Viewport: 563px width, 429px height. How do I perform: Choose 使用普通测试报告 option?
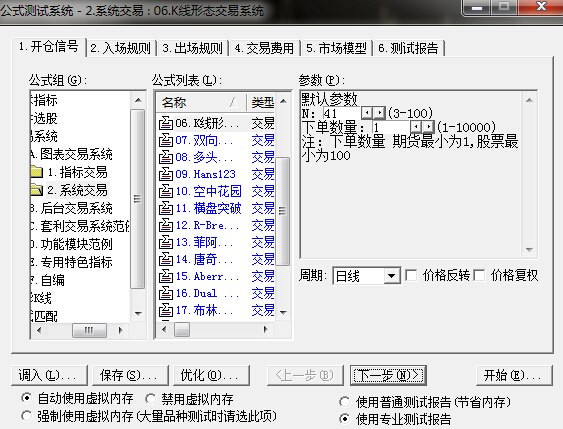(x=345, y=402)
